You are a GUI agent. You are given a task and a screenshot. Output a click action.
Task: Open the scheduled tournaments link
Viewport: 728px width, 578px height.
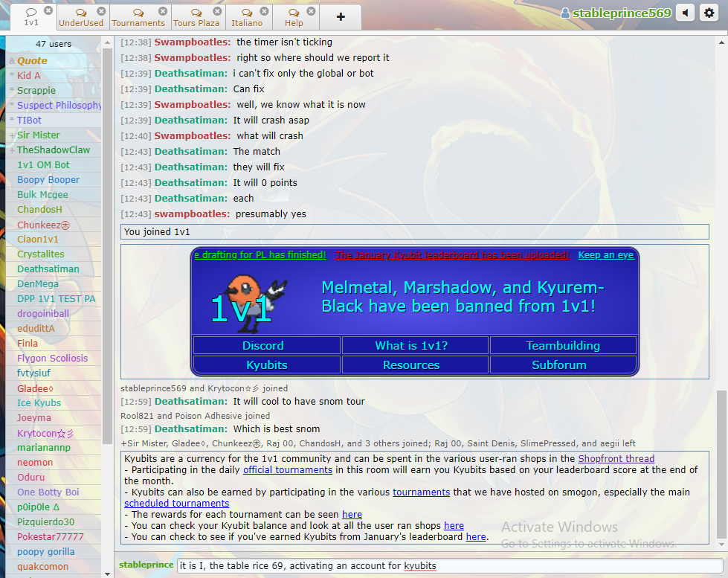176,503
